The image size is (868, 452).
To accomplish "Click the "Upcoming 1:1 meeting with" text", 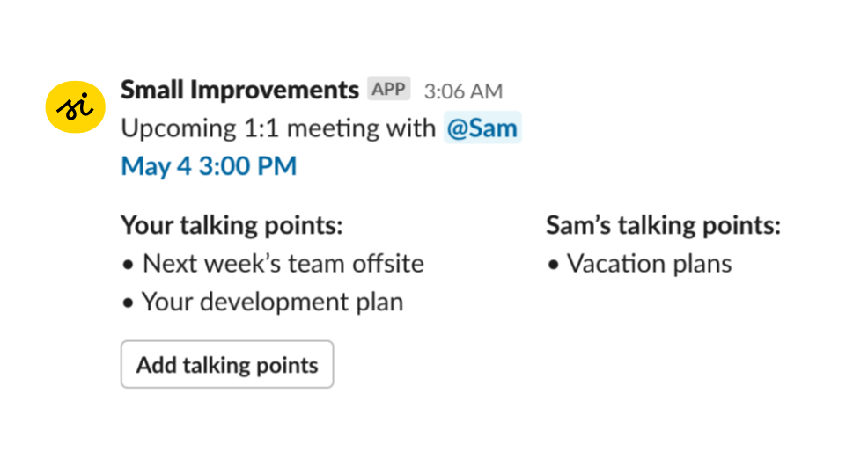I will tap(278, 128).
